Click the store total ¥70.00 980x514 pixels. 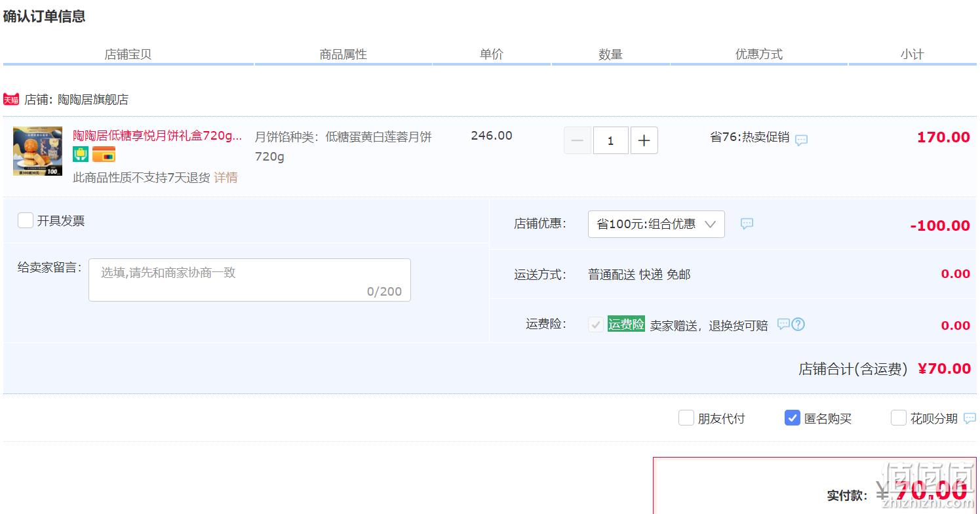click(945, 368)
